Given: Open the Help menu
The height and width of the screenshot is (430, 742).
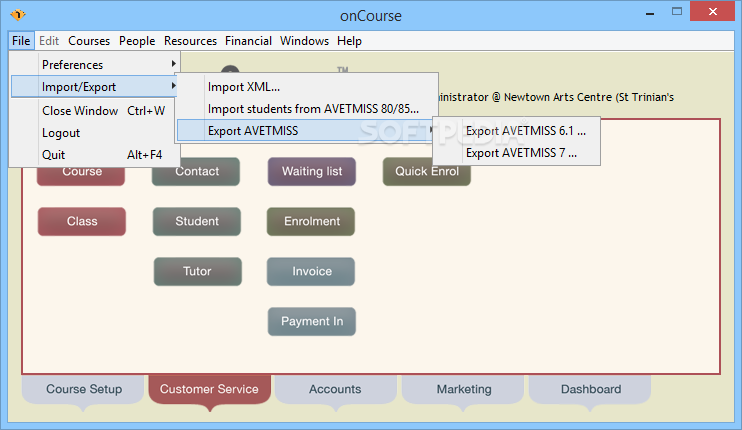Looking at the screenshot, I should [x=349, y=41].
